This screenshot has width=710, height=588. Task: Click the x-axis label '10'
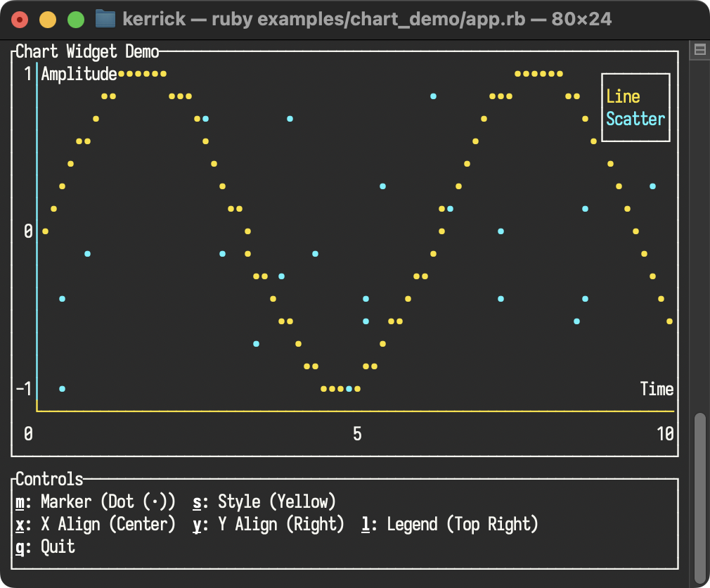click(665, 434)
